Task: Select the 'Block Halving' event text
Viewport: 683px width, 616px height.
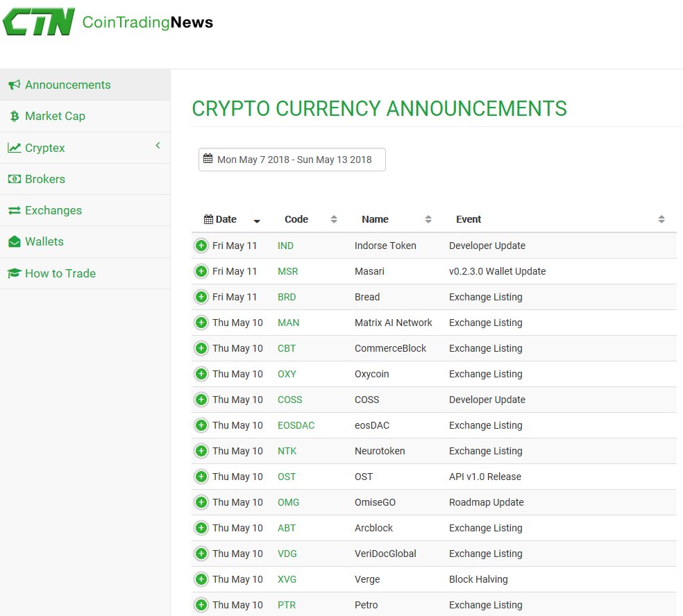Action: coord(478,579)
